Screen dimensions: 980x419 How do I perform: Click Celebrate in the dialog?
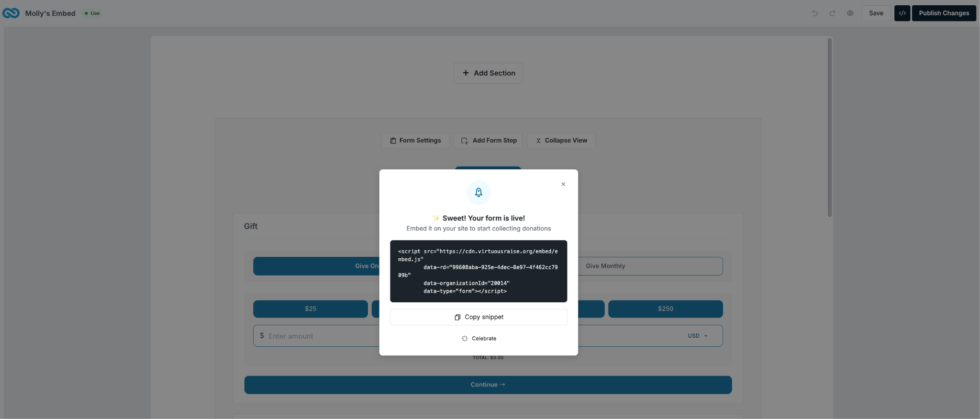click(479, 339)
